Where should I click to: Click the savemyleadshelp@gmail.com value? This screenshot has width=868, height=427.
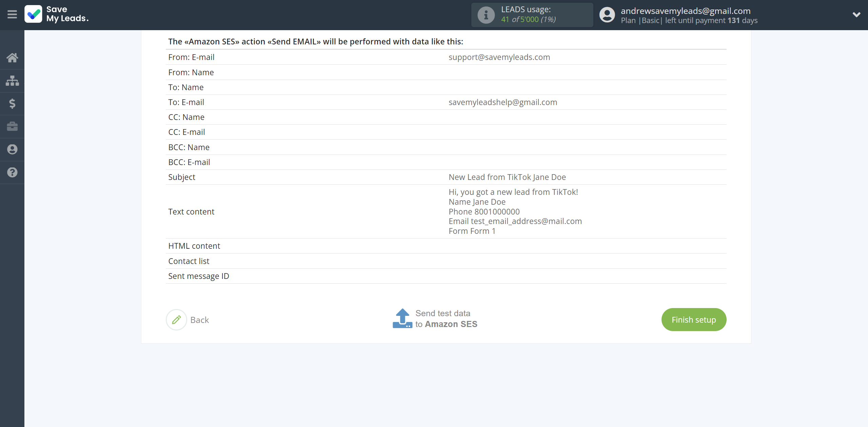(503, 102)
